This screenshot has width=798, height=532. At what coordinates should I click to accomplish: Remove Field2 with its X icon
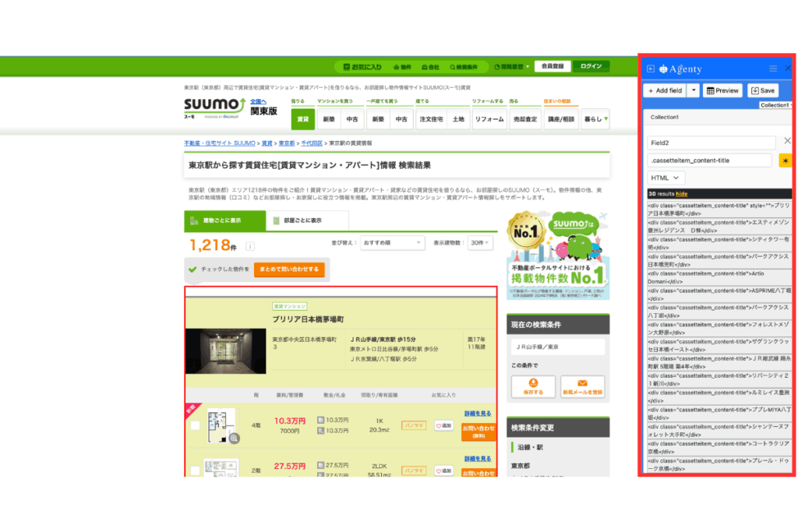[787, 141]
